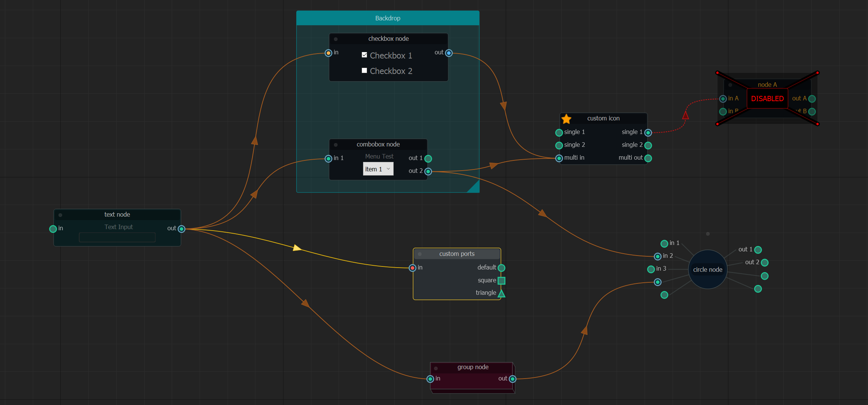Select the checkbox node header
The image size is (868, 405).
388,39
